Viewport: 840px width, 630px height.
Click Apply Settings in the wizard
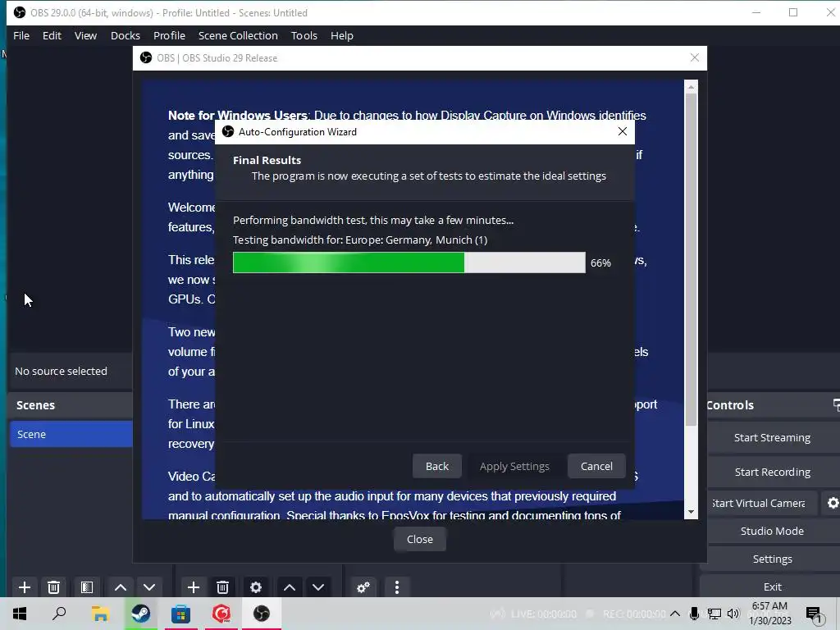click(x=515, y=466)
